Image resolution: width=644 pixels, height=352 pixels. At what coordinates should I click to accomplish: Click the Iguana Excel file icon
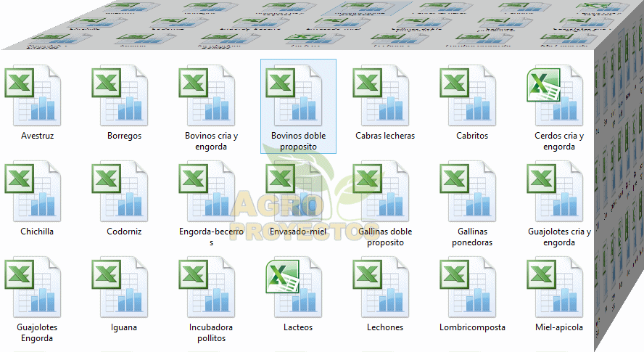click(x=120, y=287)
